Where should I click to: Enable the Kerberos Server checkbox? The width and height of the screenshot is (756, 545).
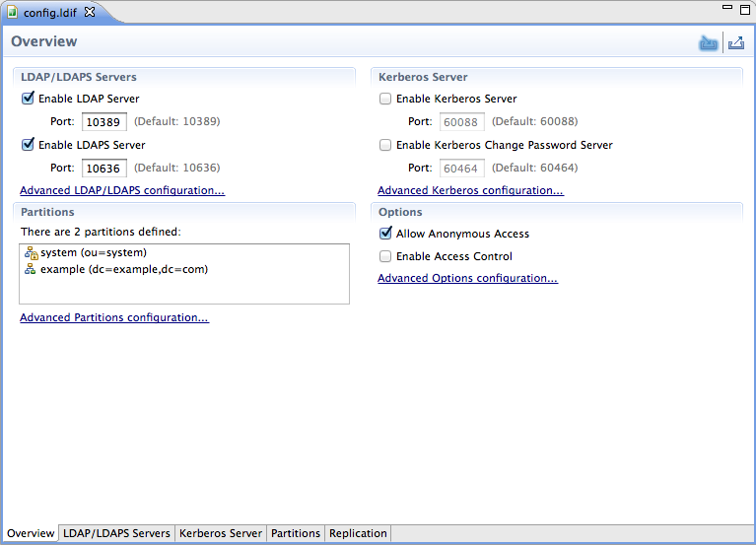385,99
